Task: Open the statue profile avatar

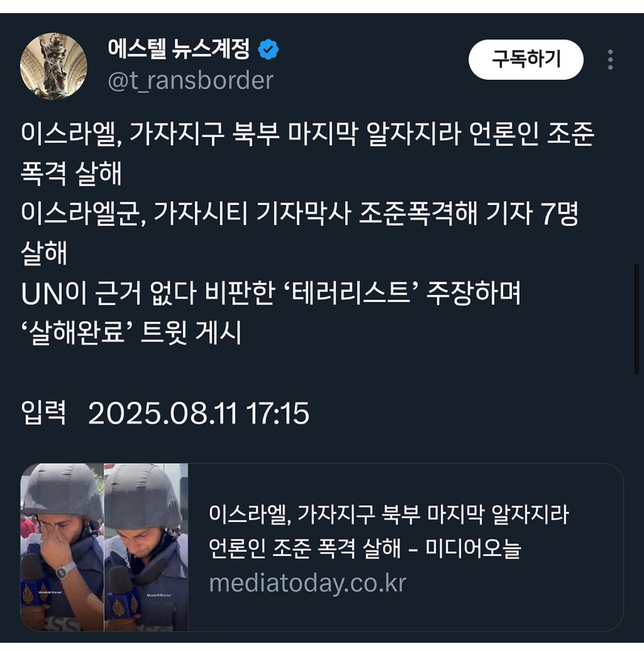Action: pos(54,66)
